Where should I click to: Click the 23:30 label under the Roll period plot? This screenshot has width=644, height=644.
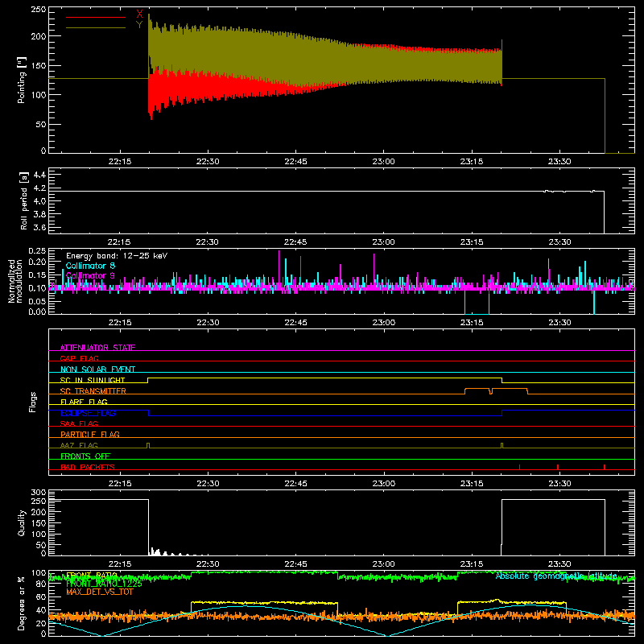point(559,242)
